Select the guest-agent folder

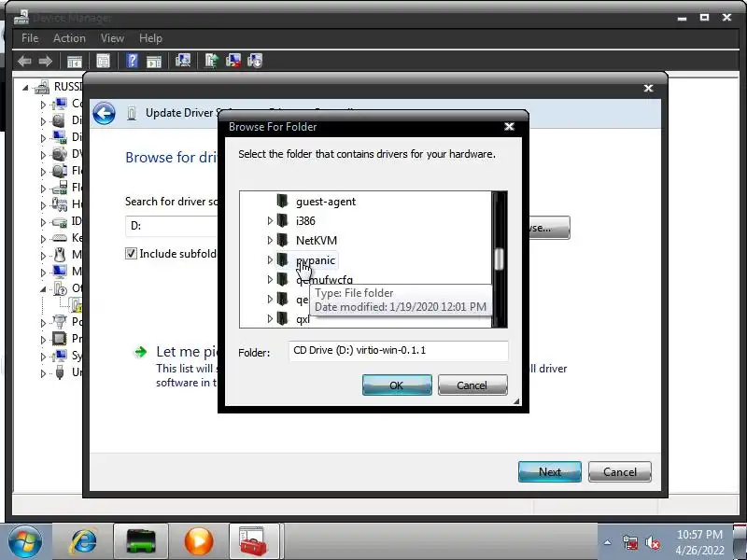click(x=326, y=202)
